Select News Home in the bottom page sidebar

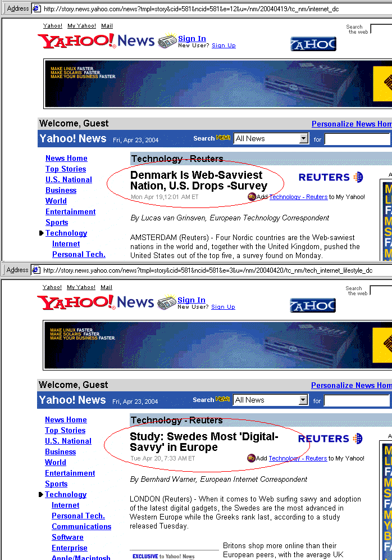pos(66,419)
